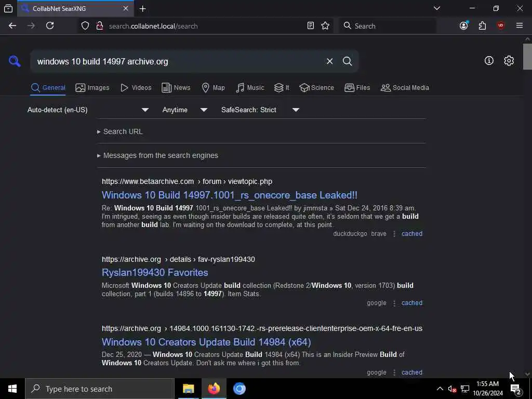Go back to previous page
This screenshot has height=399, width=532.
click(12, 26)
